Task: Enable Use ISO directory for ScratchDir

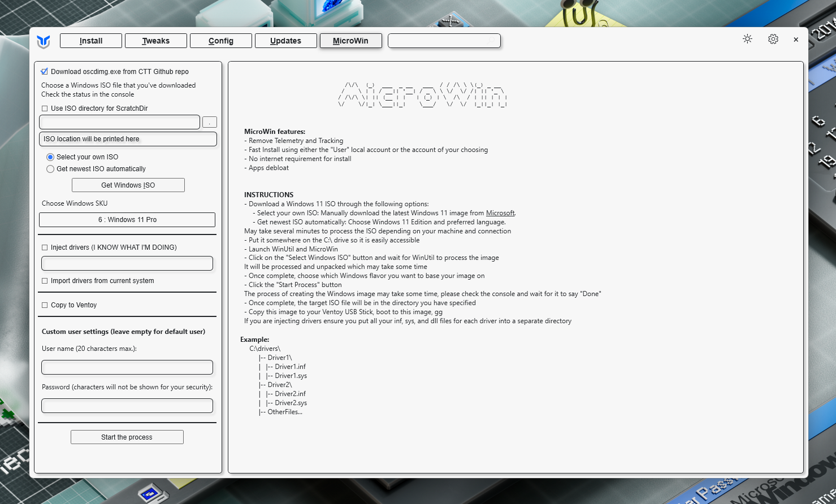Action: click(45, 108)
